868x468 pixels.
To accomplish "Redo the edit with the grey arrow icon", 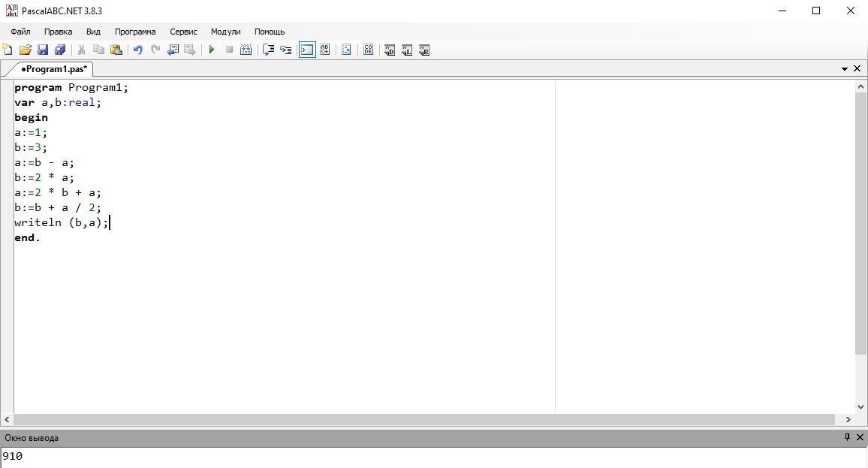I will click(155, 50).
